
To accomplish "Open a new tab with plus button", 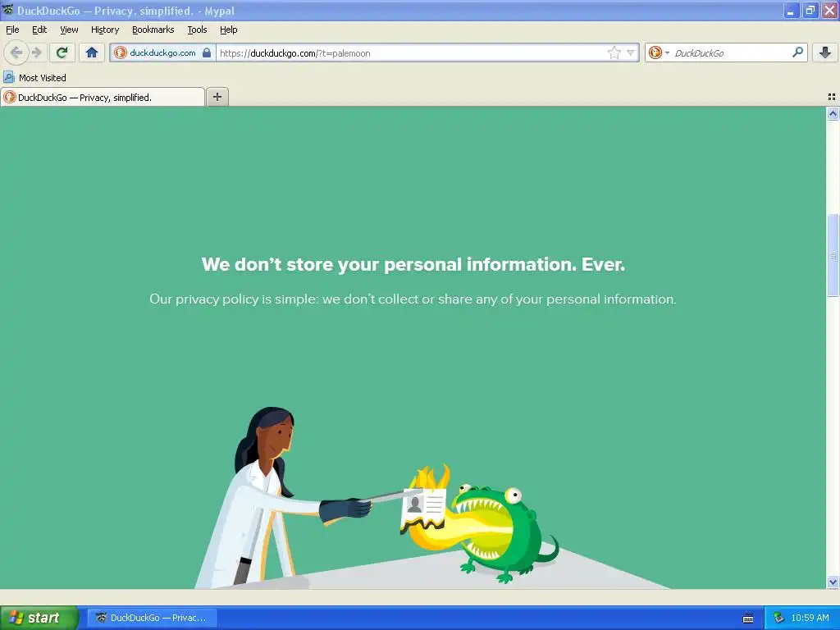I will [x=217, y=97].
